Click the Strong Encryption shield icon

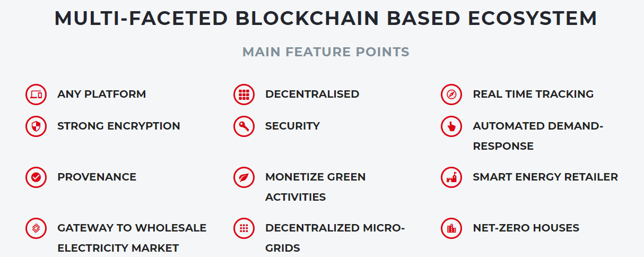36,126
